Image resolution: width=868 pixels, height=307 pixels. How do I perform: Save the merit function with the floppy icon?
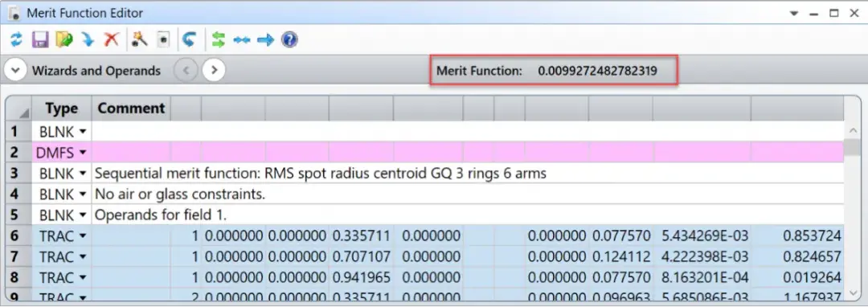pos(40,39)
